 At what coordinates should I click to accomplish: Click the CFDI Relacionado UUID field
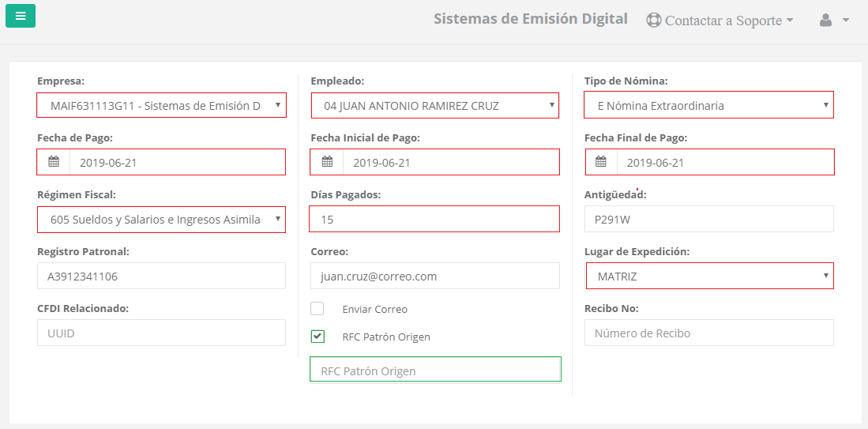[162, 333]
